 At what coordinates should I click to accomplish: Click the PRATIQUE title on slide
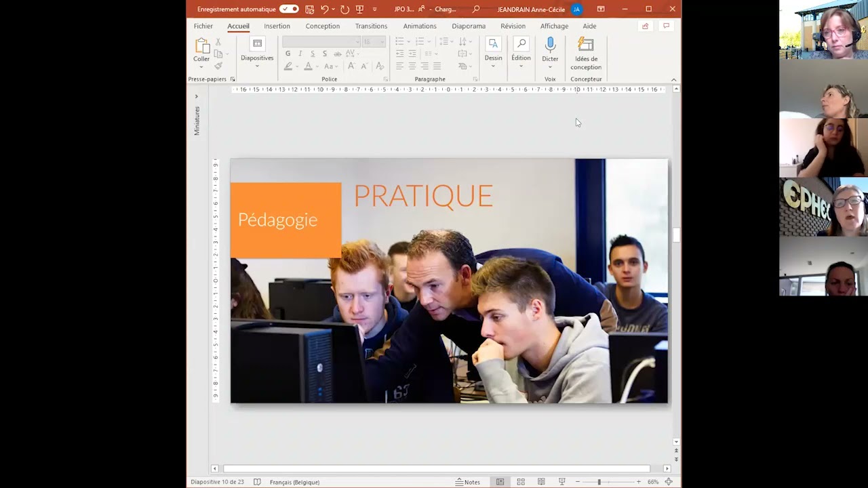423,196
